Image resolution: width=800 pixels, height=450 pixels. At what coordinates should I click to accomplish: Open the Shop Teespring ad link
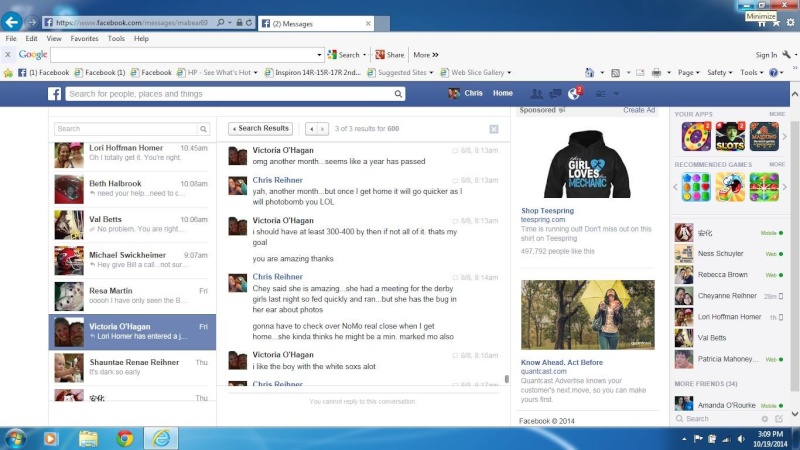click(547, 210)
